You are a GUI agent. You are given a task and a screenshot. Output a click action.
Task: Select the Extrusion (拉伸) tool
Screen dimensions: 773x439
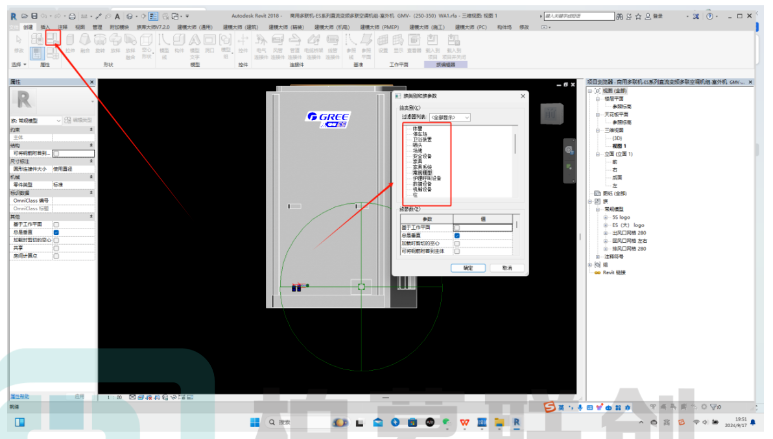pos(70,42)
